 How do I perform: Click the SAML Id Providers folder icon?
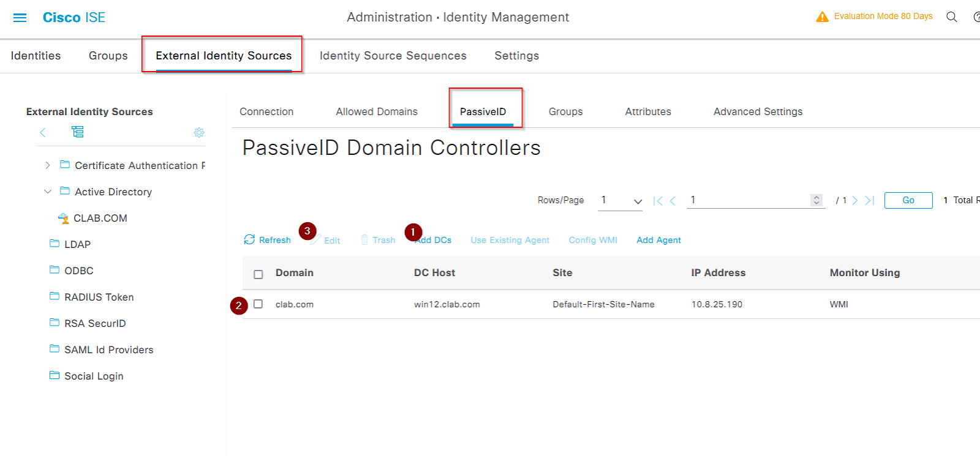coord(55,349)
